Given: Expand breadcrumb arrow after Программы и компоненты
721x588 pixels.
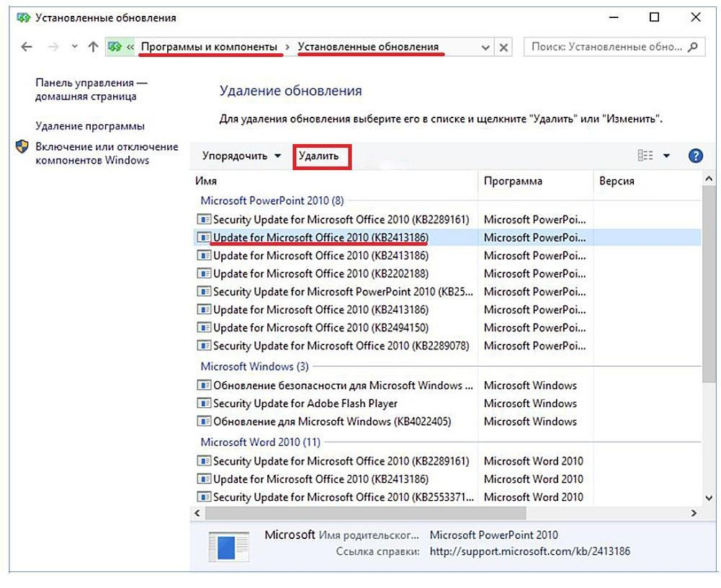Looking at the screenshot, I should pos(287,47).
